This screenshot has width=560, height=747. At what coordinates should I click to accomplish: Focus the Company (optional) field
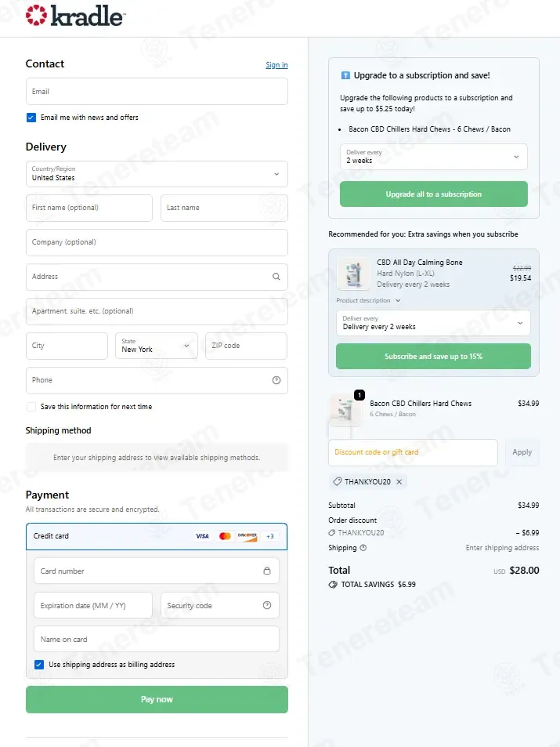click(x=157, y=242)
